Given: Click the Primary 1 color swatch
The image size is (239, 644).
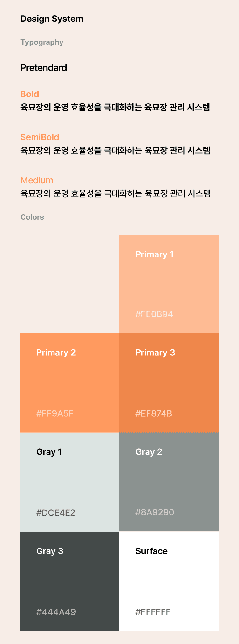Looking at the screenshot, I should [169, 284].
